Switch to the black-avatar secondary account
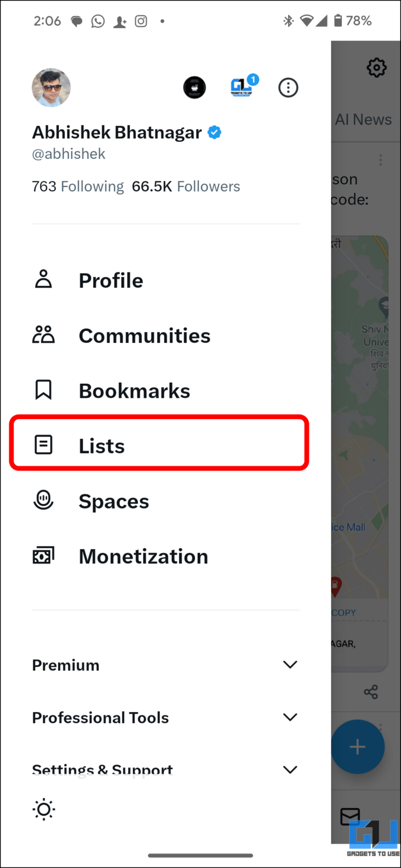This screenshot has width=401, height=868. pyautogui.click(x=194, y=88)
